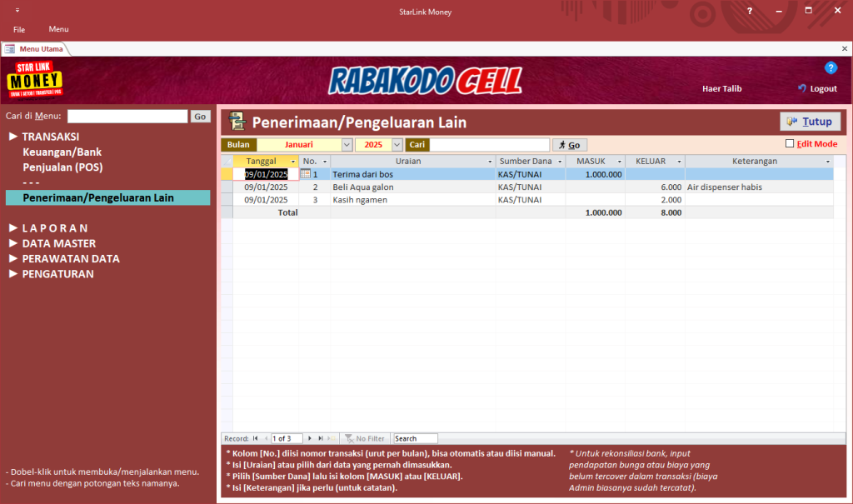Click the user name Haer Talib
Viewport: 853px width, 504px height.
(722, 88)
